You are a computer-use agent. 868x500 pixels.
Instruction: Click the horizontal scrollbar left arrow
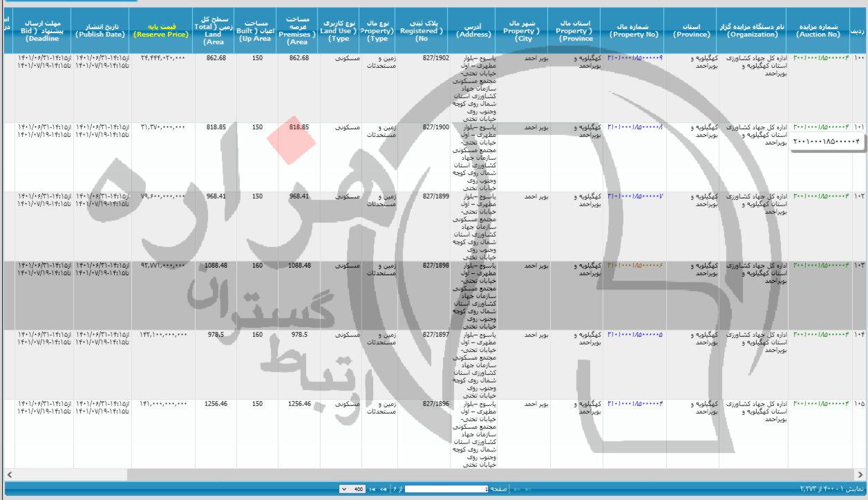[x=9, y=474]
